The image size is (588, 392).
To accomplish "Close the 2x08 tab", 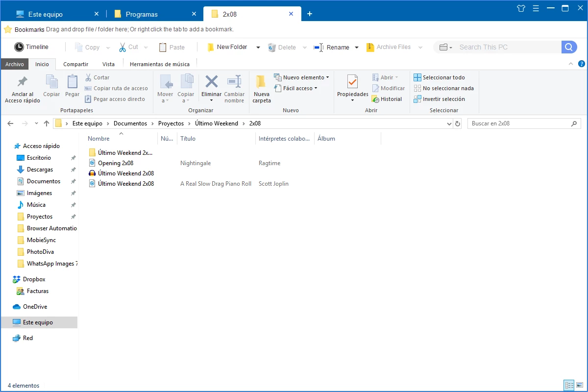I will pyautogui.click(x=291, y=14).
